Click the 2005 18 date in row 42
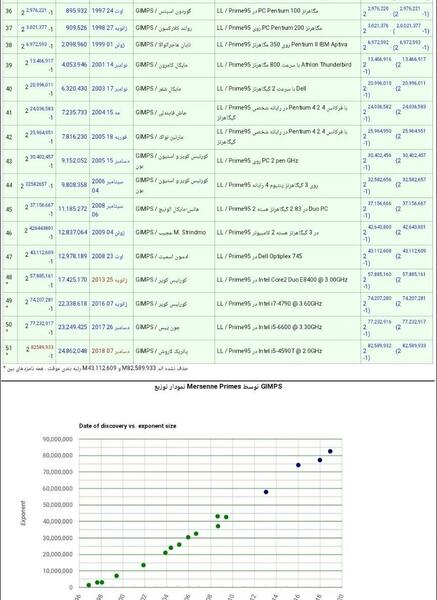 pos(109,137)
